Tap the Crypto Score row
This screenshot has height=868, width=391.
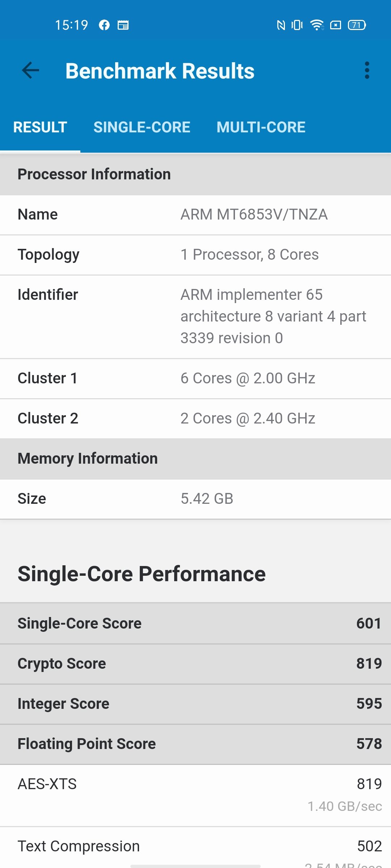click(x=195, y=664)
